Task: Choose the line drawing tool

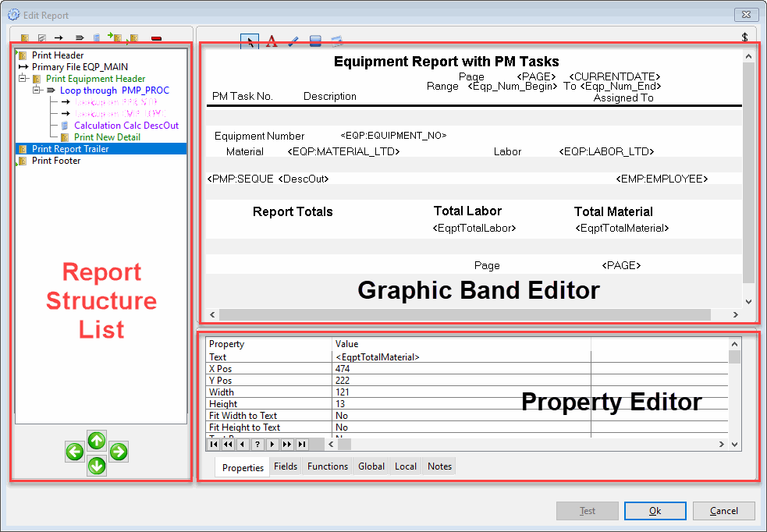Action: [293, 41]
